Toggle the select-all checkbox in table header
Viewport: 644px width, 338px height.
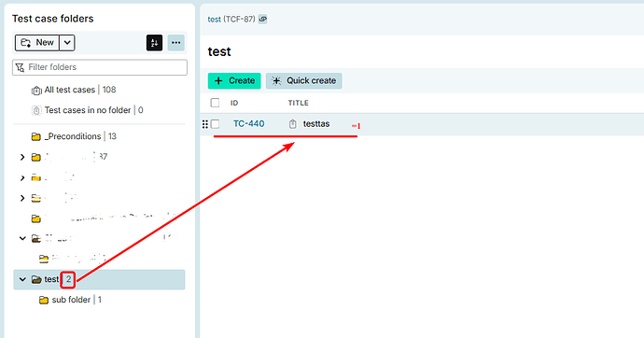coord(215,103)
